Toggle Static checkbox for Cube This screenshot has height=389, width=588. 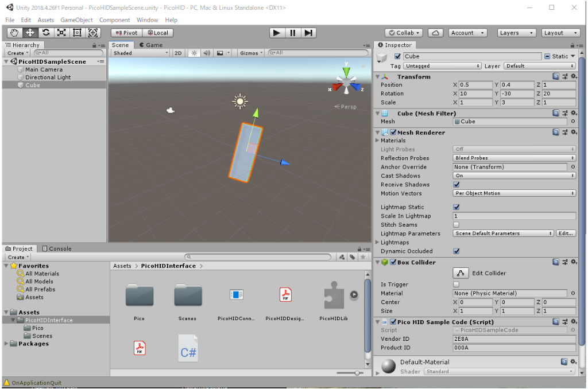547,56
